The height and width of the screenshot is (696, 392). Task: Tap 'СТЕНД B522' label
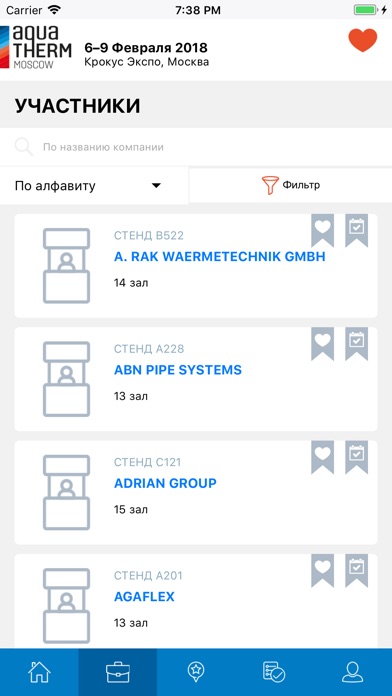[149, 236]
